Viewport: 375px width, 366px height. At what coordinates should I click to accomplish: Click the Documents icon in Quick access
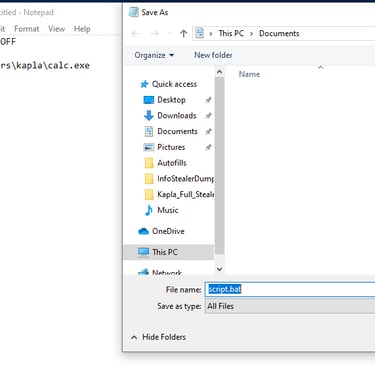coord(149,131)
